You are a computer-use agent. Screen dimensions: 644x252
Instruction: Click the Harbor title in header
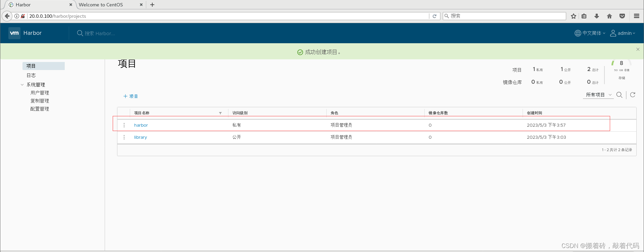(33, 33)
